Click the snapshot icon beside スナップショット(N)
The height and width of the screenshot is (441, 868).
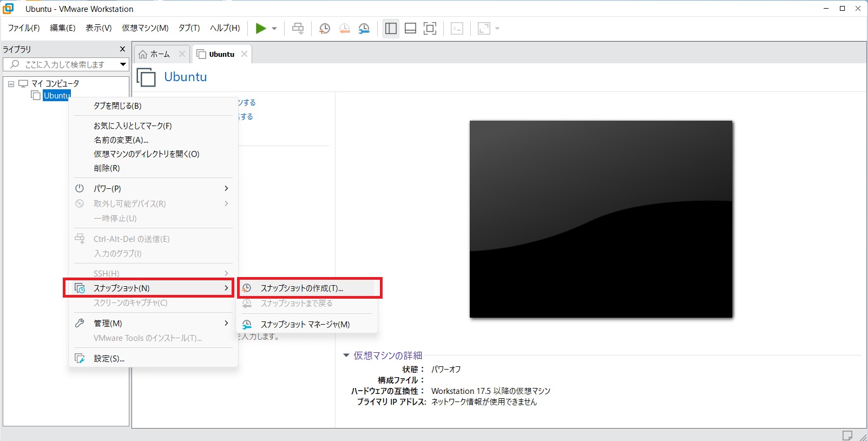pyautogui.click(x=80, y=288)
